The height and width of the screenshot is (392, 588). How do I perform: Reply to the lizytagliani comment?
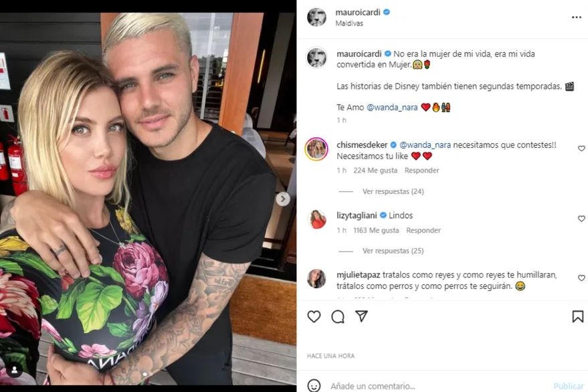tap(423, 230)
